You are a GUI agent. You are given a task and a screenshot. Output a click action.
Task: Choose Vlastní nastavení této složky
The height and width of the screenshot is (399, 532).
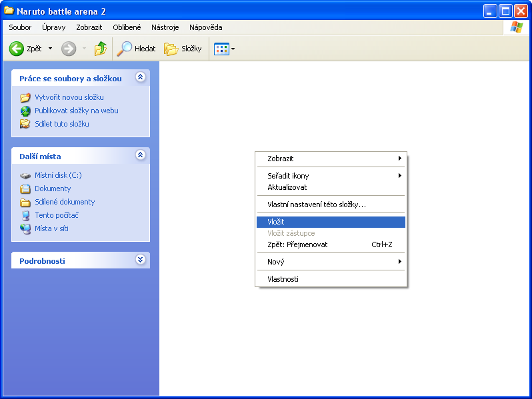tap(331, 204)
